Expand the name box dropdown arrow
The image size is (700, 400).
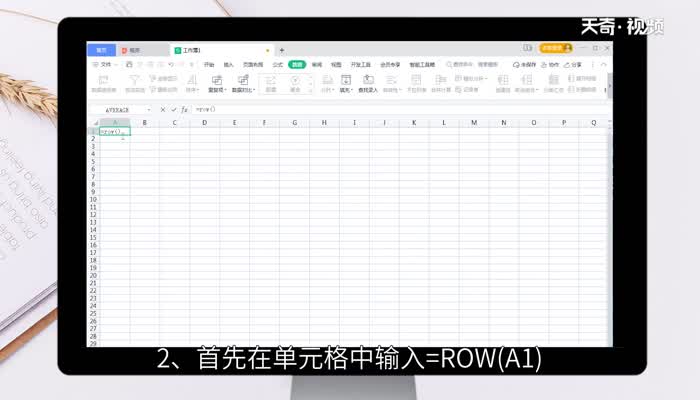click(149, 110)
